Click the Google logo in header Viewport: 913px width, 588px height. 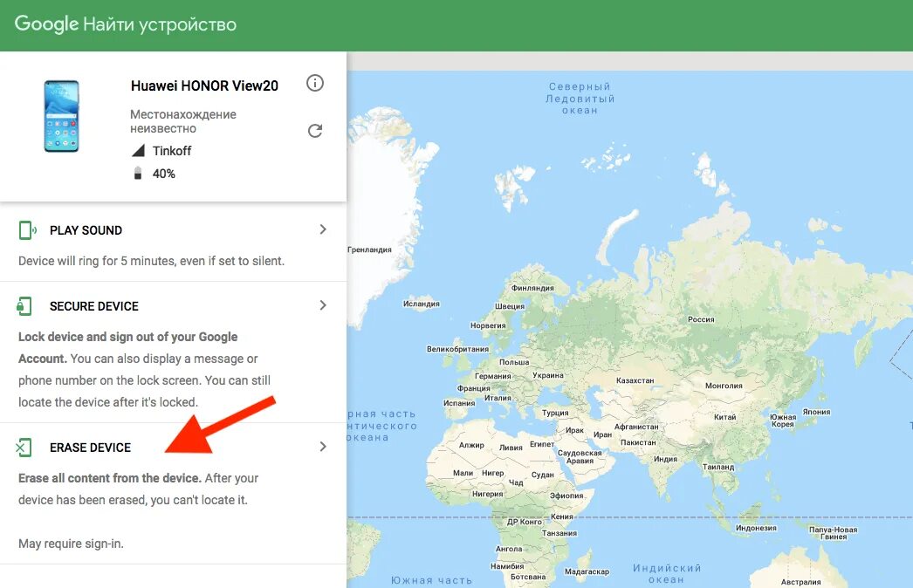[46, 24]
